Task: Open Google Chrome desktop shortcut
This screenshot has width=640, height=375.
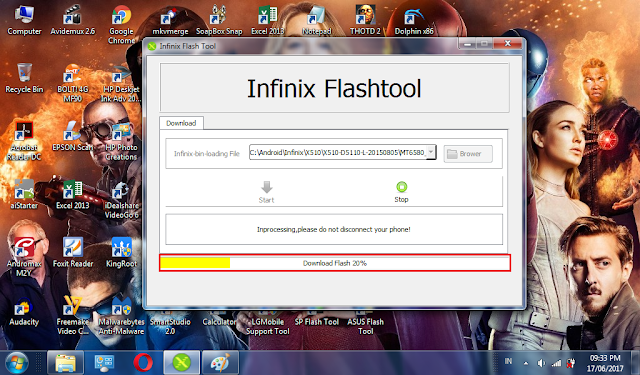Action: tap(121, 24)
